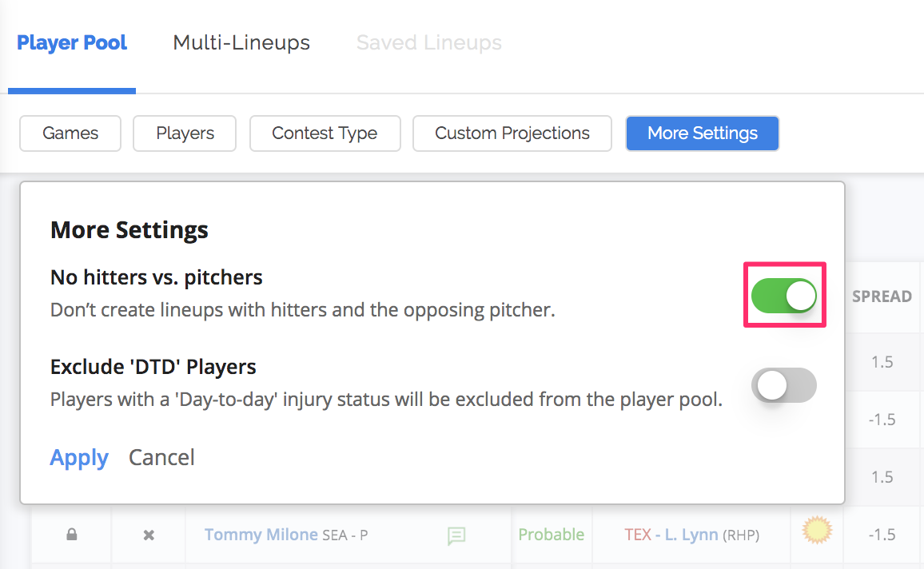Switch to the Multi-Lineups tab
Viewport: 924px width, 569px height.
tap(241, 43)
